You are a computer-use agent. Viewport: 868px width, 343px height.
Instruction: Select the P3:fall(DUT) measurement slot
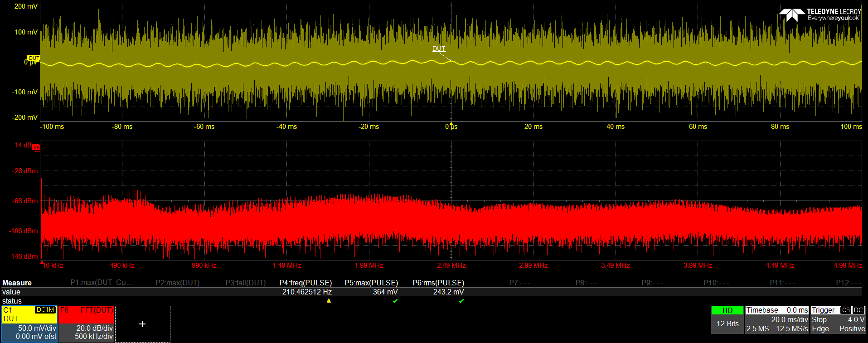[x=246, y=283]
